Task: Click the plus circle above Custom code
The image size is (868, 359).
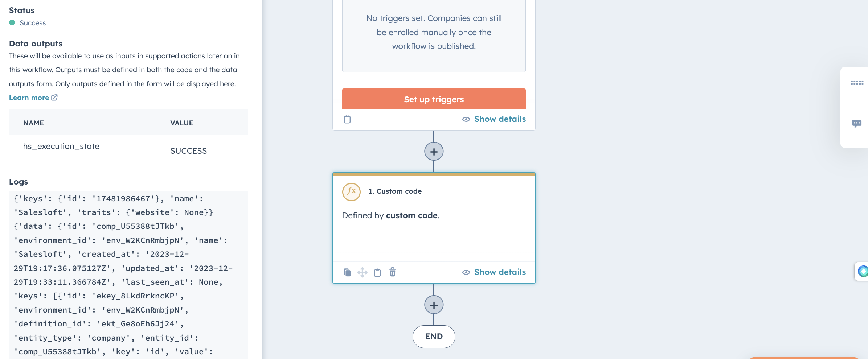Action: [434, 152]
